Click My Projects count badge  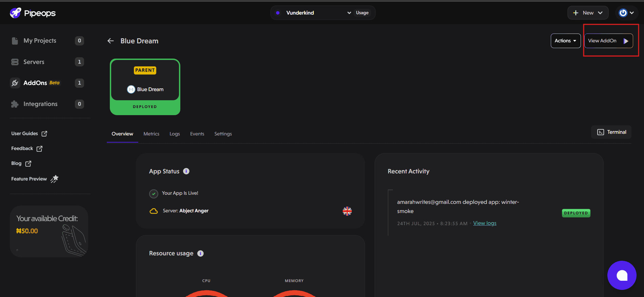click(79, 41)
